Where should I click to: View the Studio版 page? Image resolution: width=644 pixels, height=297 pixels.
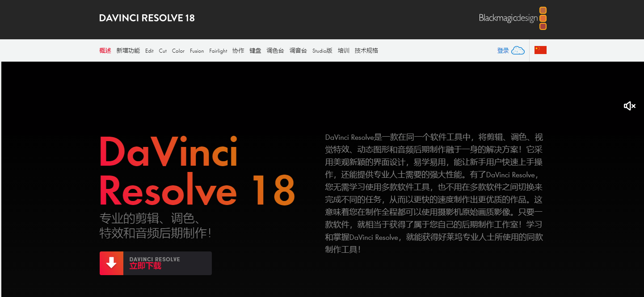(322, 50)
